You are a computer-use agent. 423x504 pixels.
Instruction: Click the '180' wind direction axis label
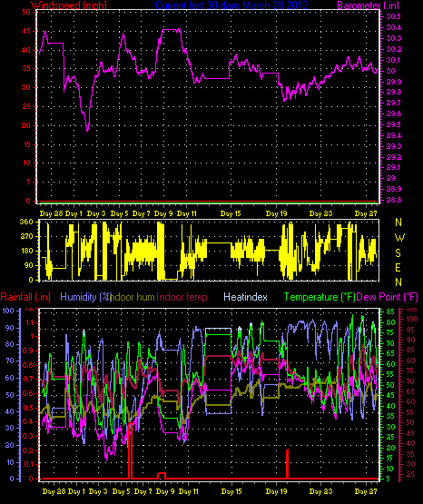(x=26, y=251)
